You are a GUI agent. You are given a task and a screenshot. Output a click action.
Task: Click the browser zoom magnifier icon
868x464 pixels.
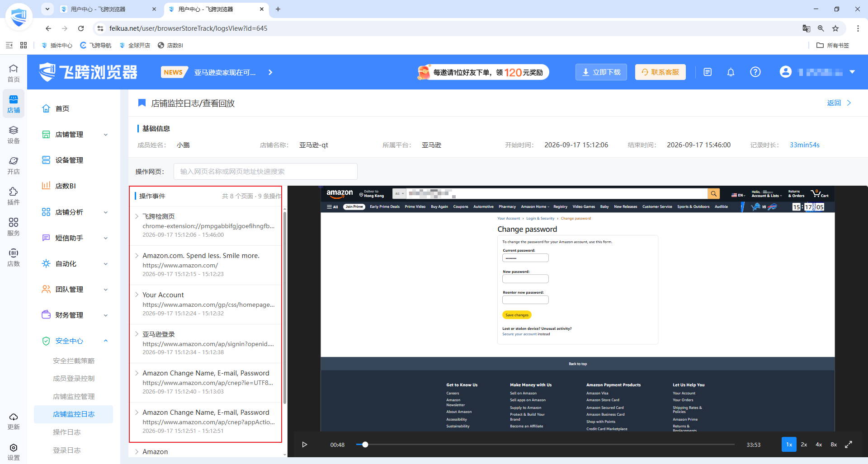click(x=821, y=28)
